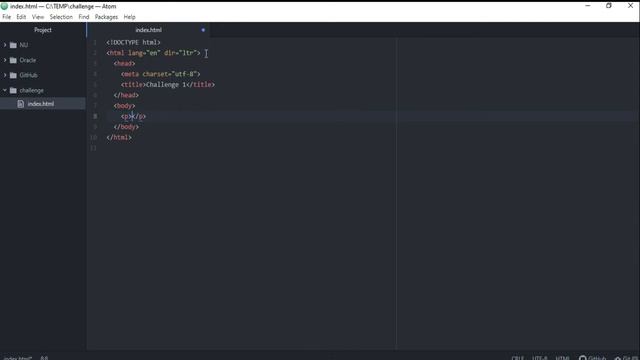The image size is (640, 360).
Task: Click the GitHub folder icon
Action: pyautogui.click(x=13, y=75)
